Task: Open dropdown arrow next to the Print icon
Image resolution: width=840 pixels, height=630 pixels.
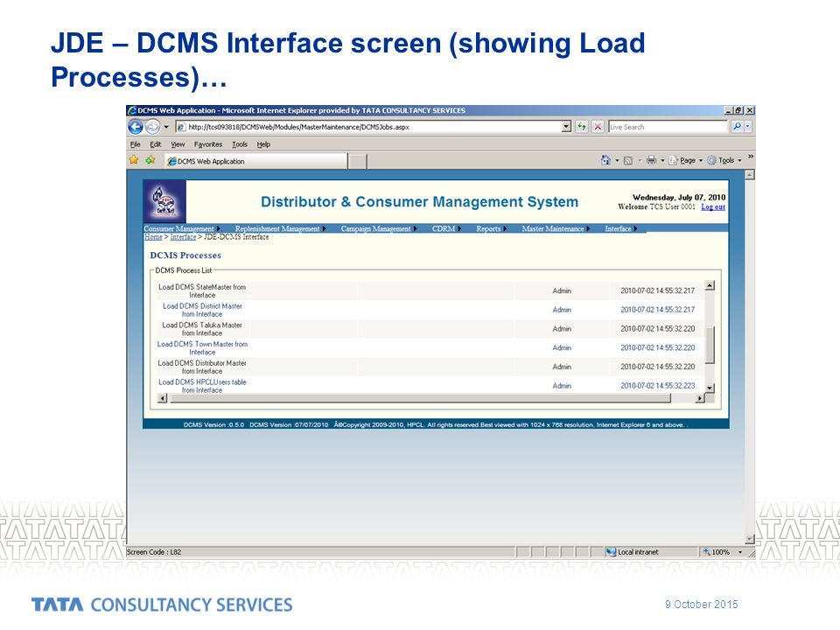Action: (662, 160)
